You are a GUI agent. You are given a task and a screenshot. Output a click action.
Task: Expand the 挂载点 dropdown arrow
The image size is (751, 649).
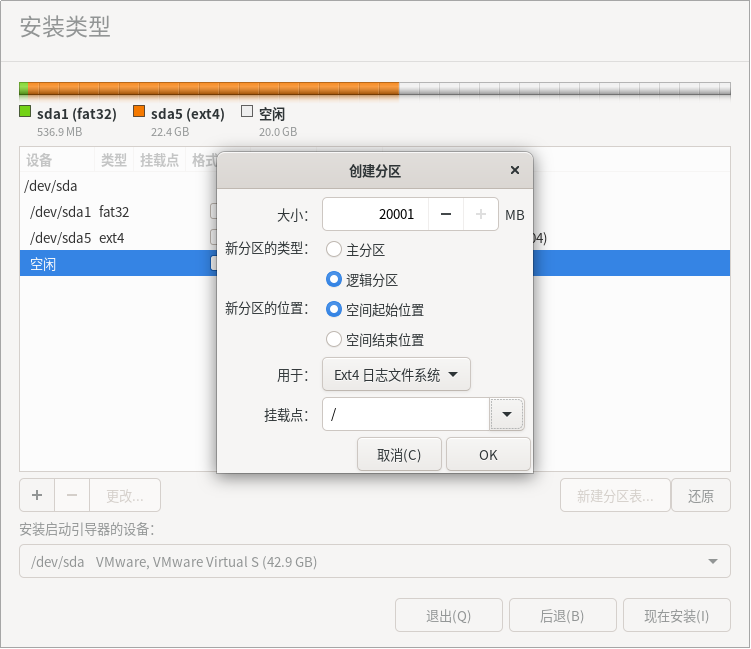click(507, 414)
